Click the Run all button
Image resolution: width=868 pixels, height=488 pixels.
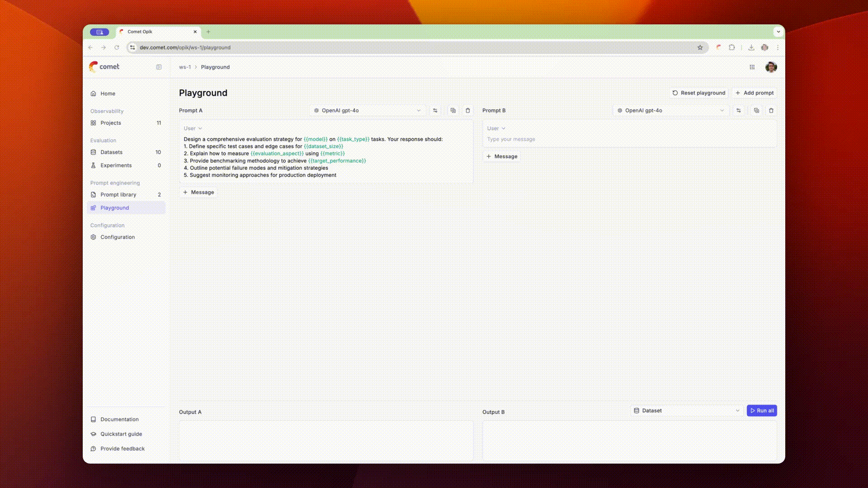(x=762, y=411)
